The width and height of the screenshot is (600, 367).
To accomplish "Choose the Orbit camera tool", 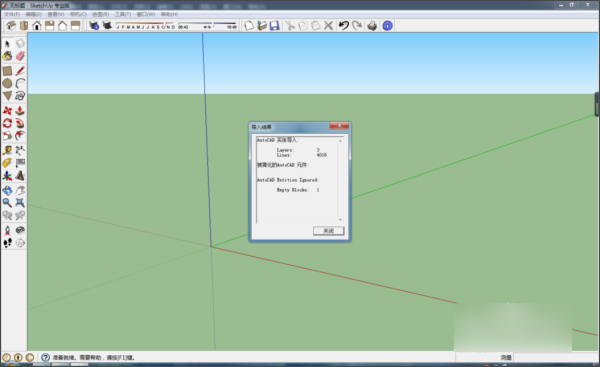I will [7, 190].
